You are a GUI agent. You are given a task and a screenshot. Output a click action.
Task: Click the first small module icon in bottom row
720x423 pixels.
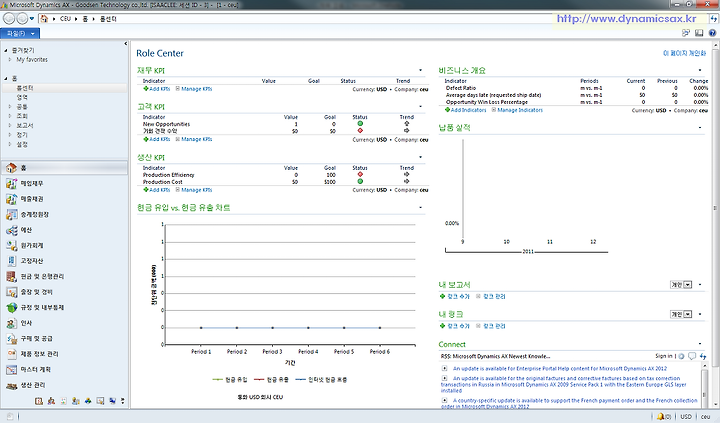tap(39, 401)
